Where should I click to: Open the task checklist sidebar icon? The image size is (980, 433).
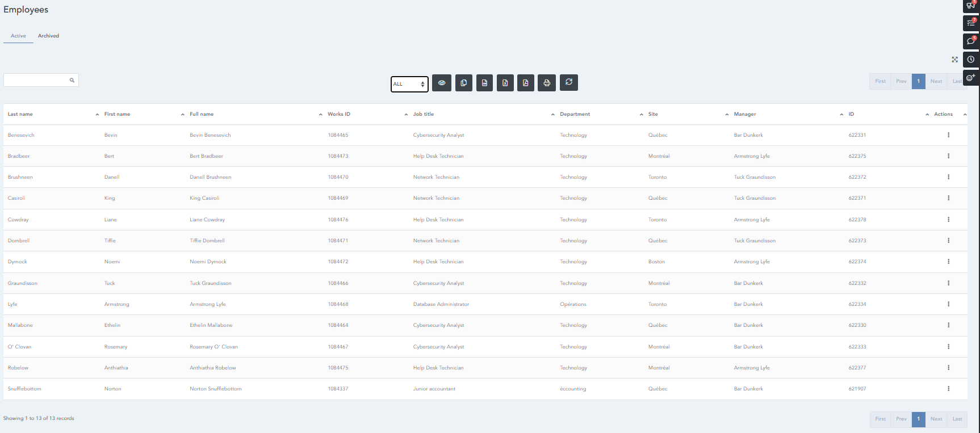pos(971,23)
